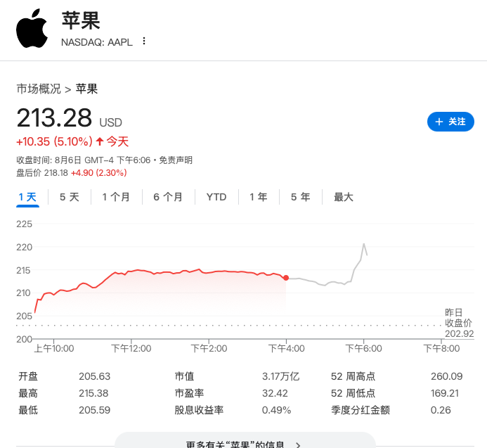Select the 1 天 tab

coord(27,197)
